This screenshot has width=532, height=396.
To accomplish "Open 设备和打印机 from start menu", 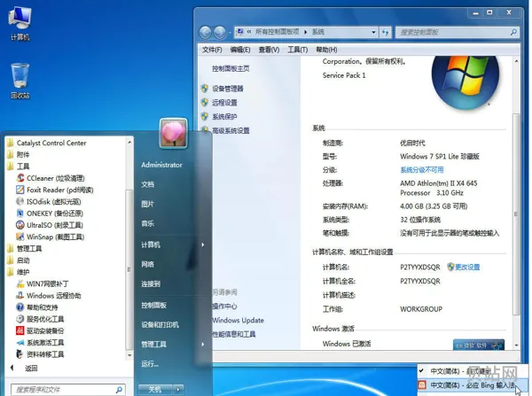I will (x=160, y=325).
